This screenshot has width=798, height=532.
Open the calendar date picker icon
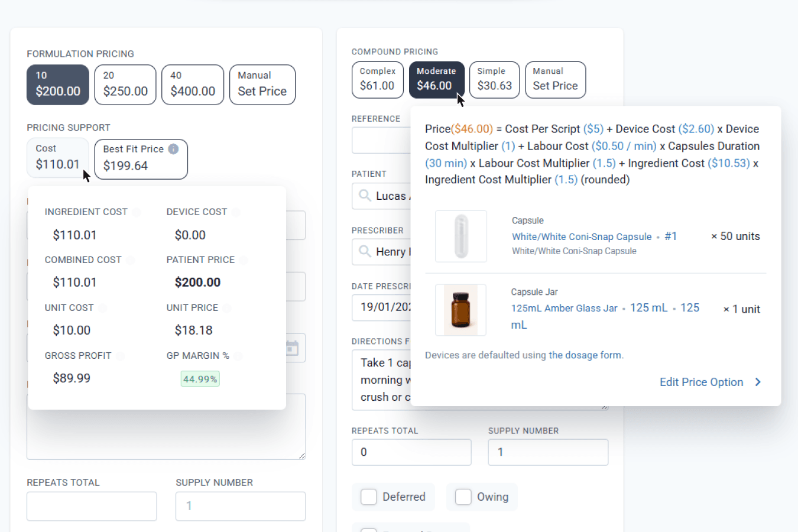(293, 348)
